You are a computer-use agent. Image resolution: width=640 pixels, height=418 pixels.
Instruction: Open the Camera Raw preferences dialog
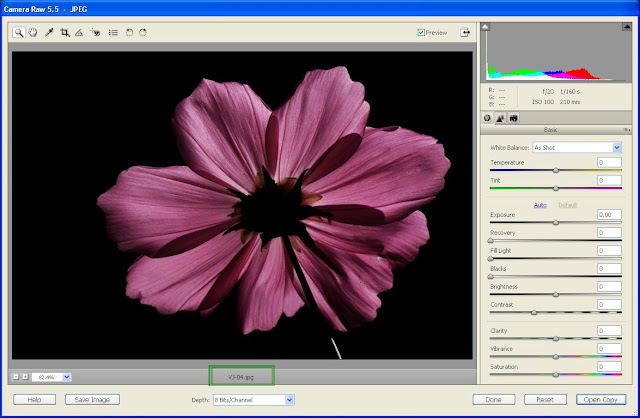coord(113,32)
